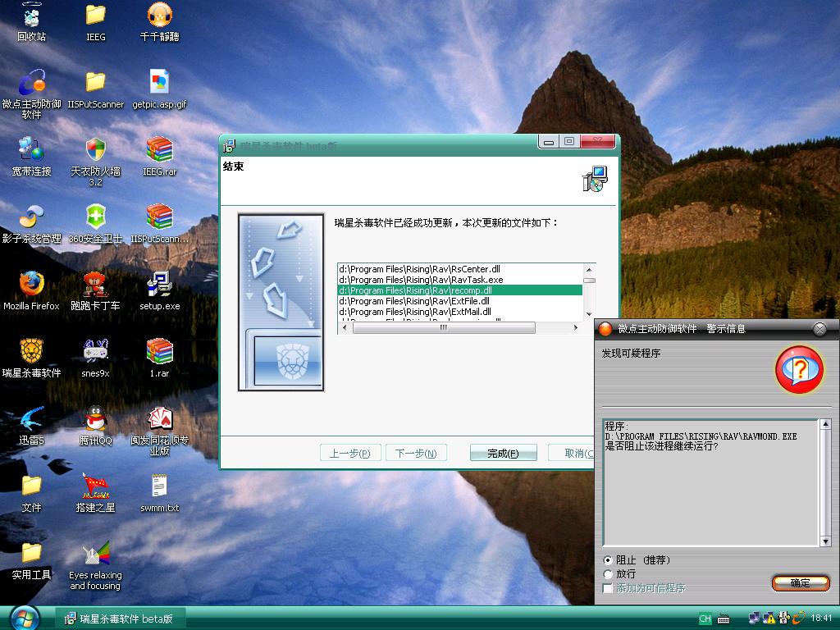Open the 天衣防火墙 3.2 shield icon
The height and width of the screenshot is (630, 840).
coord(95,150)
